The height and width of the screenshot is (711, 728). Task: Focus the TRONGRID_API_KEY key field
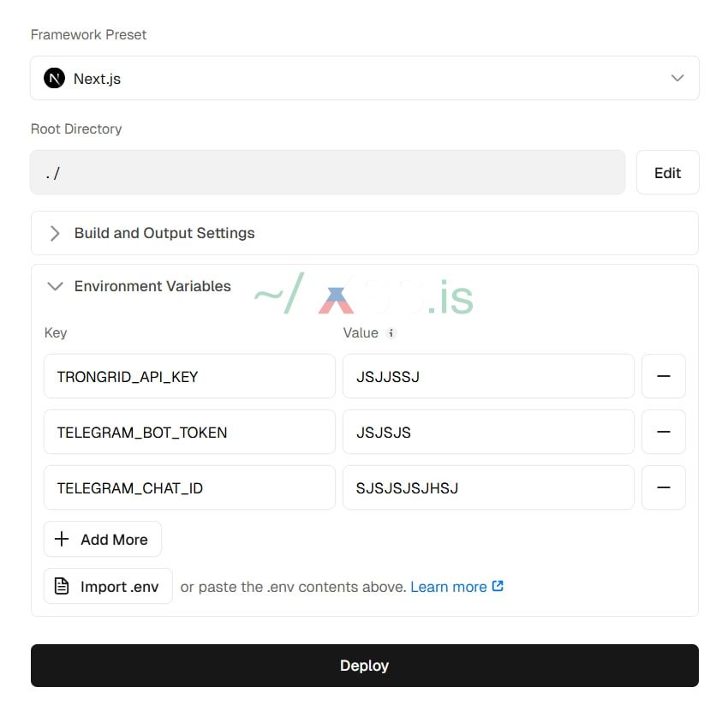189,376
